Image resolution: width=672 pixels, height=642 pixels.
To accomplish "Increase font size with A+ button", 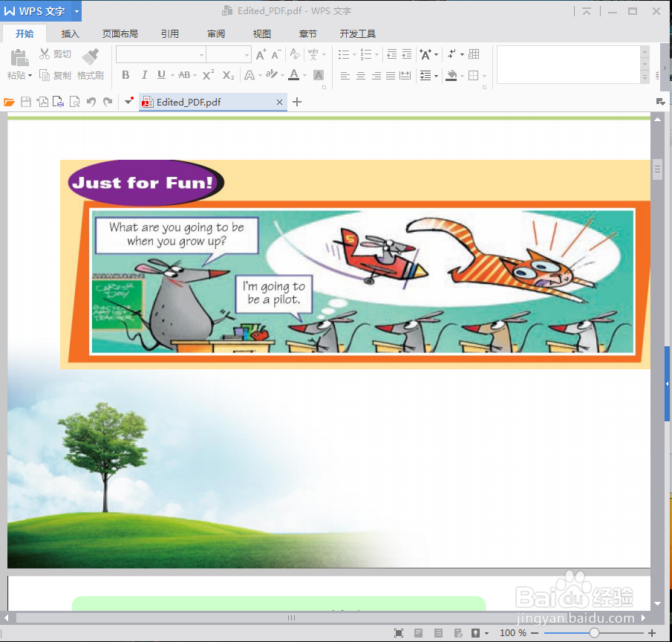I will tap(261, 55).
